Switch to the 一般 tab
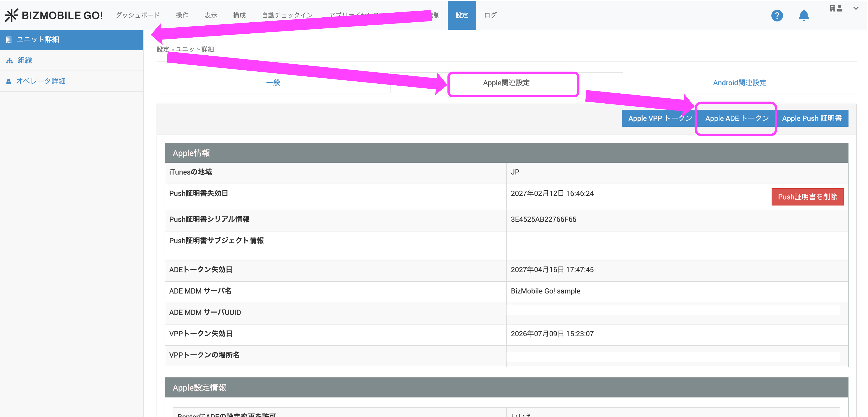Viewport: 868px width, 417px height. [273, 83]
